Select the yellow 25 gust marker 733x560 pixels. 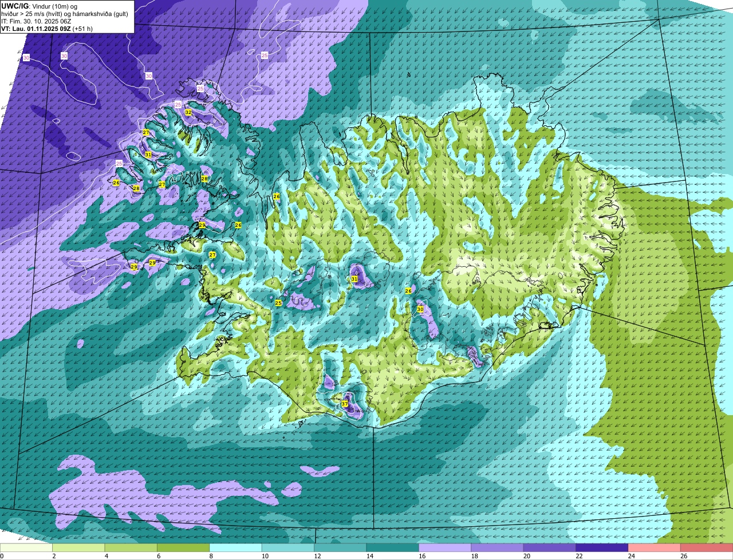pyautogui.click(x=278, y=303)
